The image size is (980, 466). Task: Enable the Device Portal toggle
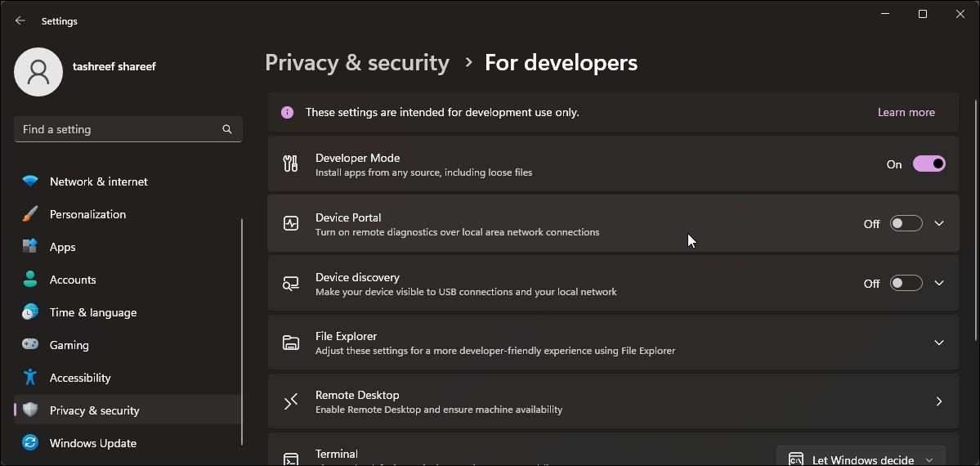[x=906, y=223]
